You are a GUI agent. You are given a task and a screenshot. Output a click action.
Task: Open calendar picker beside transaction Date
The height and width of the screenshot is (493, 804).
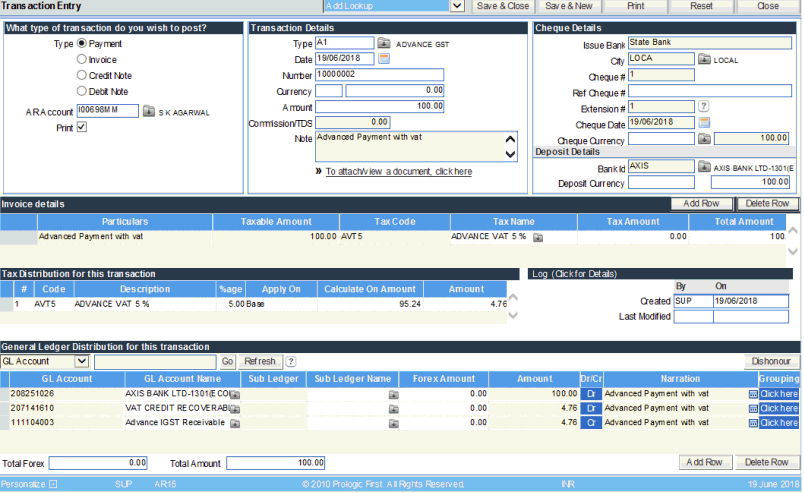(384, 59)
